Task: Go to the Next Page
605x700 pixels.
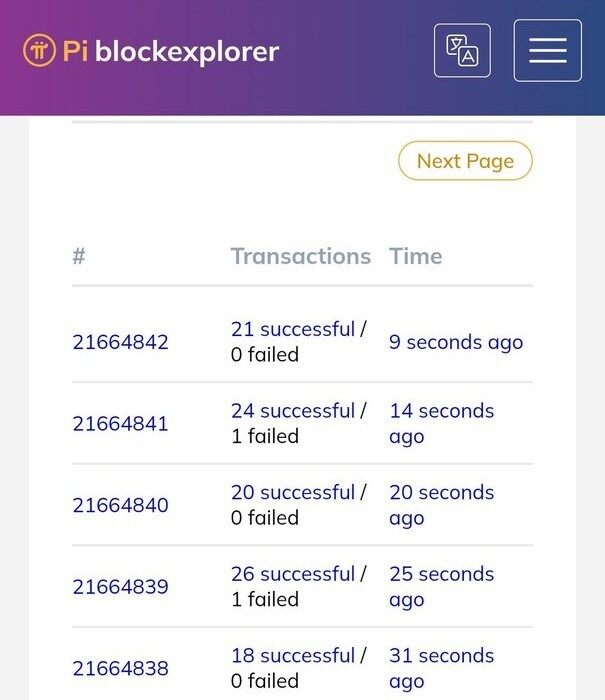Action: coord(465,161)
